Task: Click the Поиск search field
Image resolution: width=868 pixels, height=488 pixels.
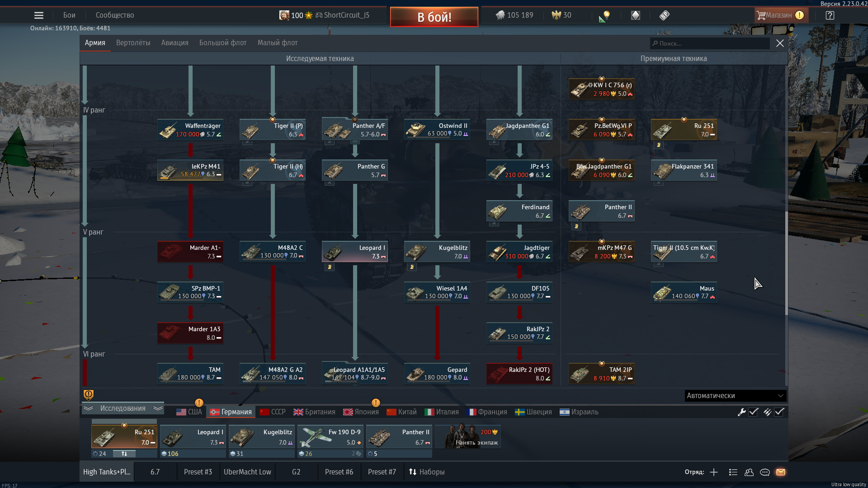Action: pyautogui.click(x=710, y=43)
